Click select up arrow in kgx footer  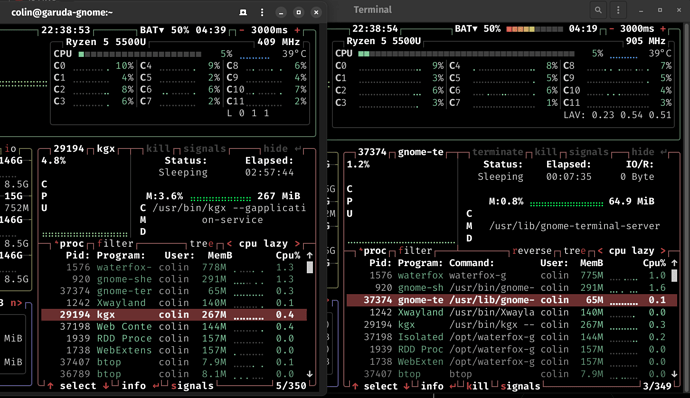click(51, 386)
